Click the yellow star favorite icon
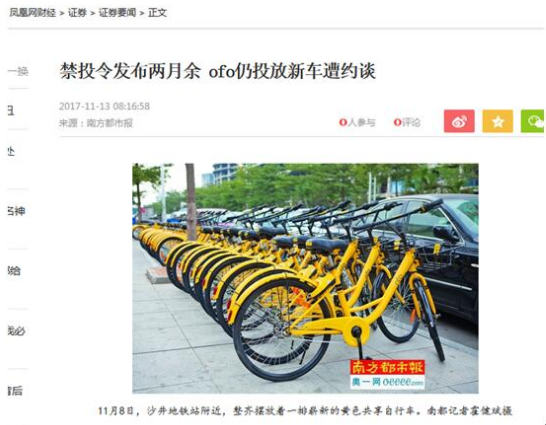 [498, 121]
